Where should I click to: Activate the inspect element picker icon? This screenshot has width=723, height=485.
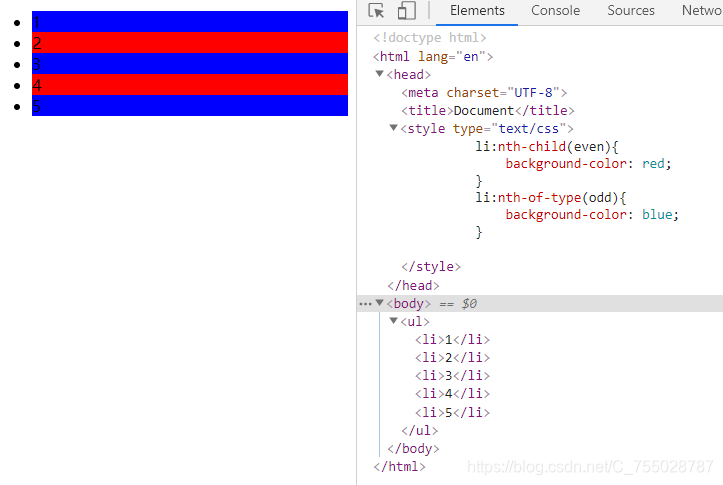tap(376, 11)
